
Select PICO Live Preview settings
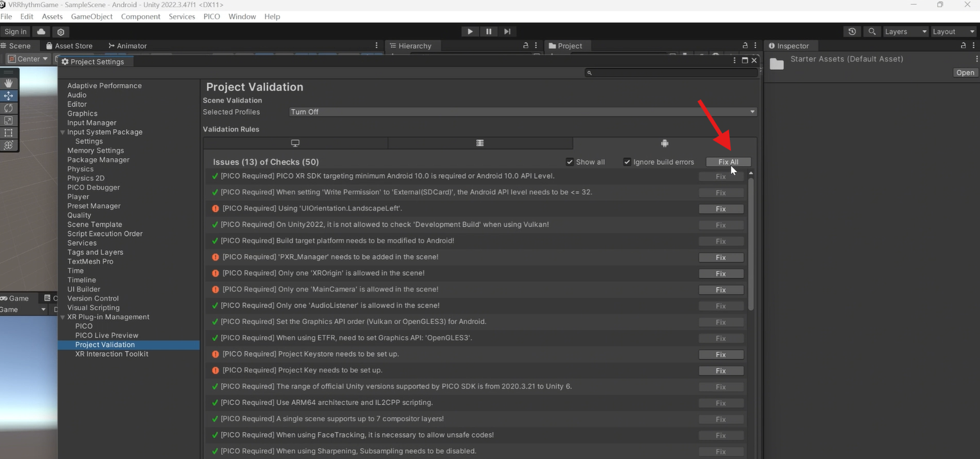pos(106,335)
